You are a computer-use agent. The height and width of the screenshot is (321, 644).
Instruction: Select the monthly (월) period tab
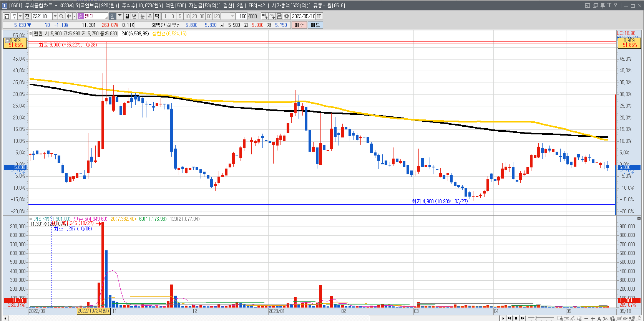127,16
